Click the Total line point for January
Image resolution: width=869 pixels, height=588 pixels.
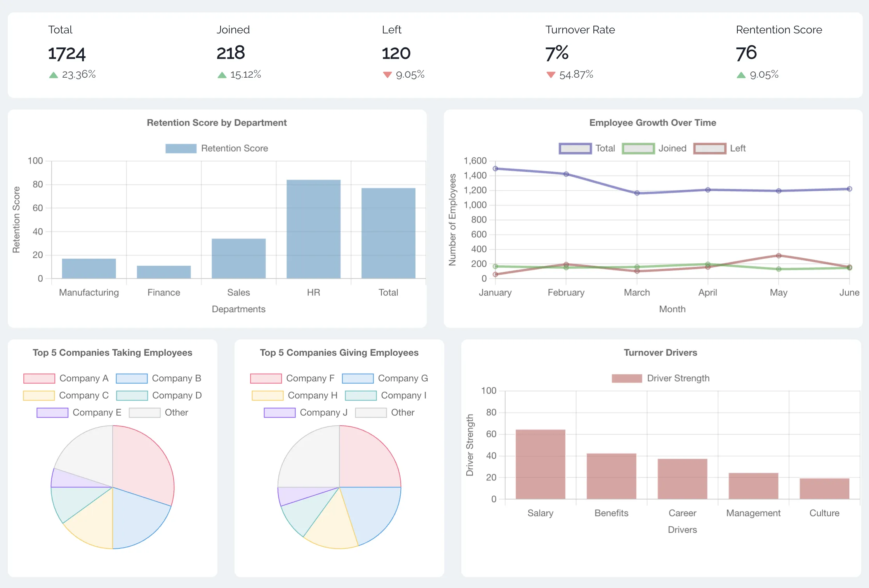(495, 169)
